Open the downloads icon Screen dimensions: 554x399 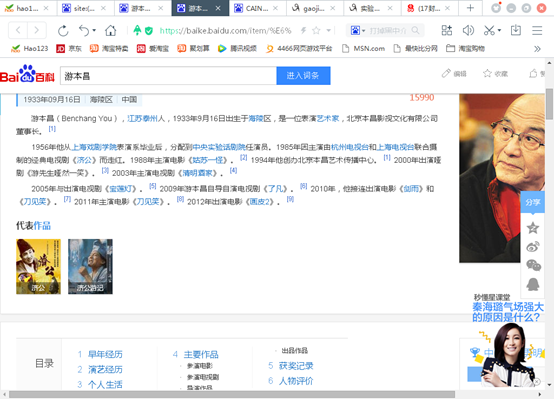(x=515, y=30)
